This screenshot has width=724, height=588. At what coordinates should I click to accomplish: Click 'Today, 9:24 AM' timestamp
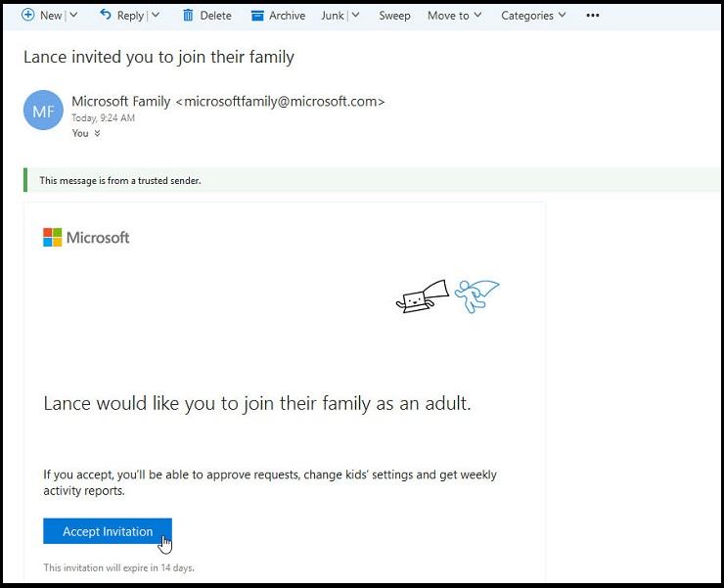(x=103, y=117)
